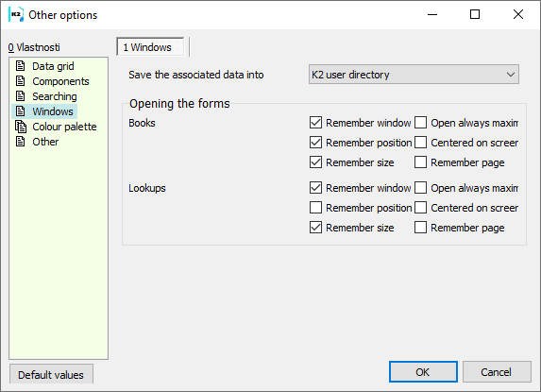Select the 1 Windows tab
The image size is (541, 392).
(150, 47)
